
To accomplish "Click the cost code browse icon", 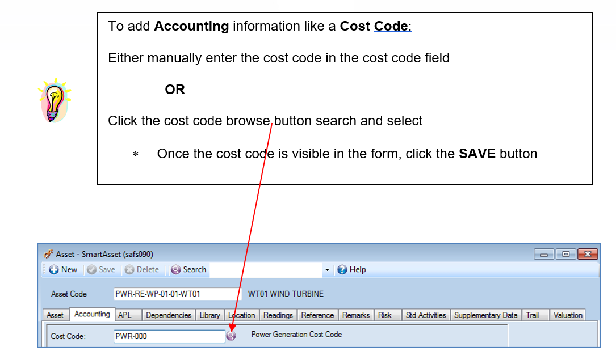I will 231,335.
